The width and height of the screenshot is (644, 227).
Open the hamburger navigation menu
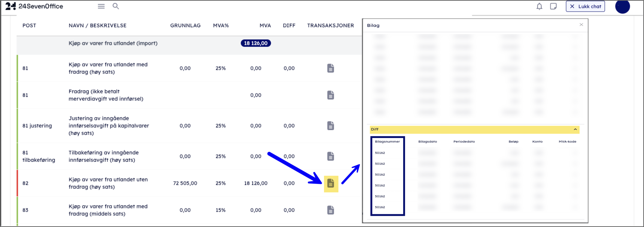coord(101,6)
